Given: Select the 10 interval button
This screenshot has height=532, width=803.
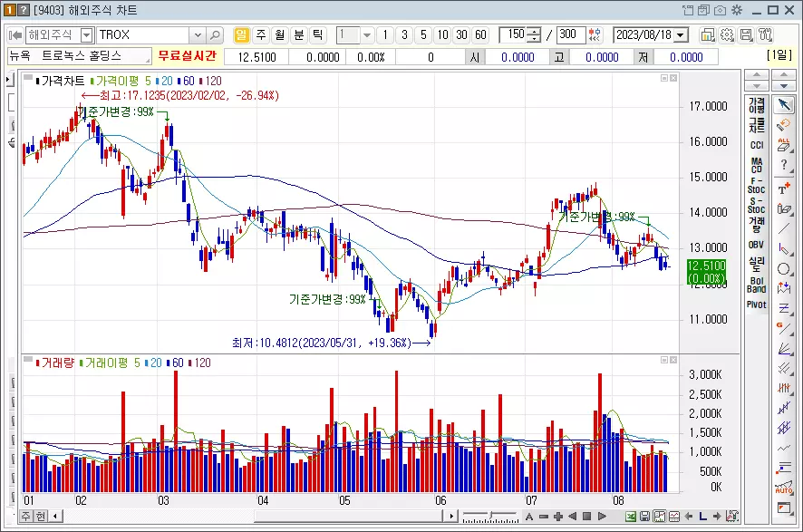Looking at the screenshot, I should 442,34.
